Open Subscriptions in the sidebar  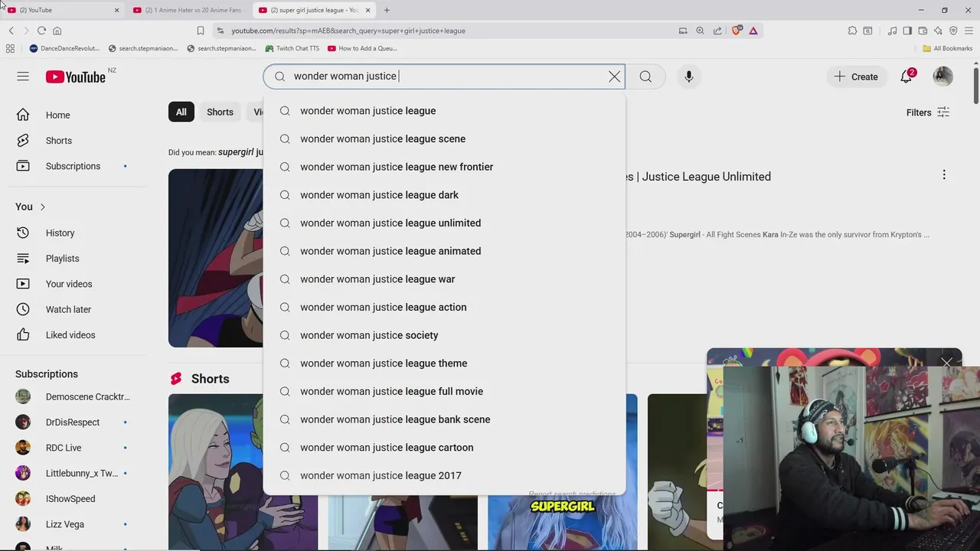tap(73, 166)
